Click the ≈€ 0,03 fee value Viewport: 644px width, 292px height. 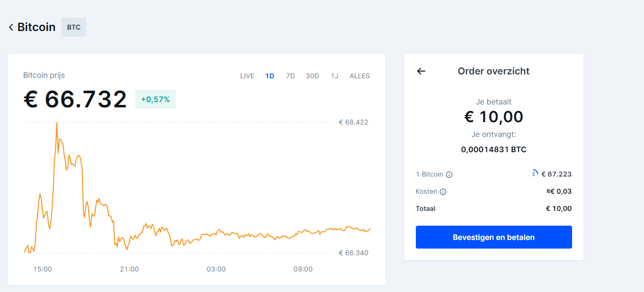[x=559, y=191]
